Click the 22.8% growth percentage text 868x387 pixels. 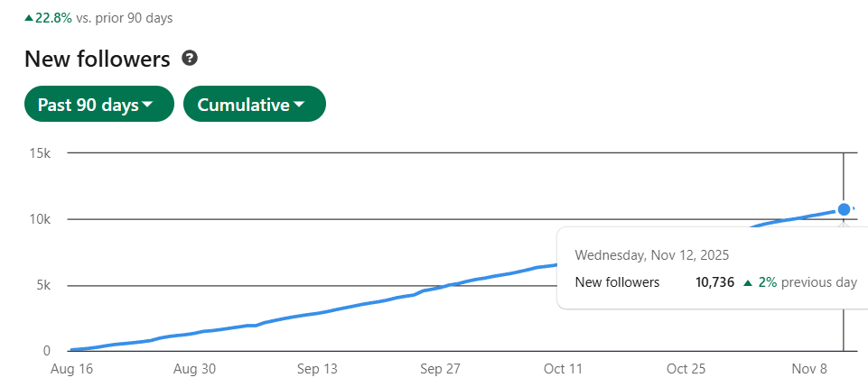(53, 18)
